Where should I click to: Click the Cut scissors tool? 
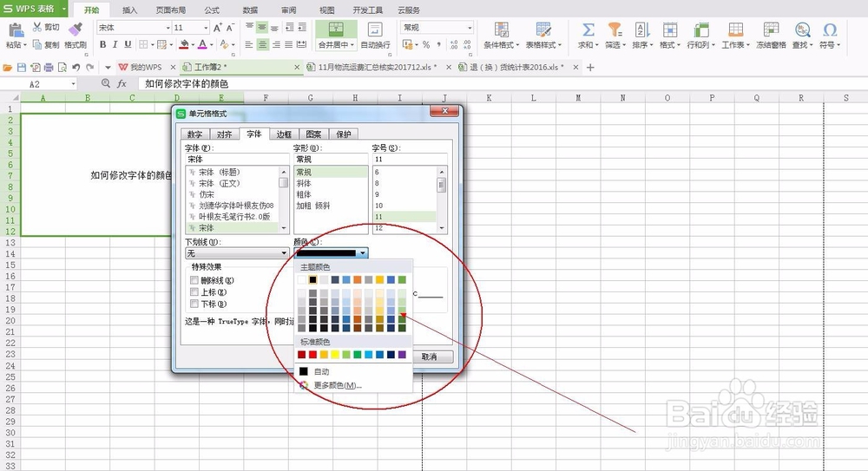pyautogui.click(x=37, y=27)
